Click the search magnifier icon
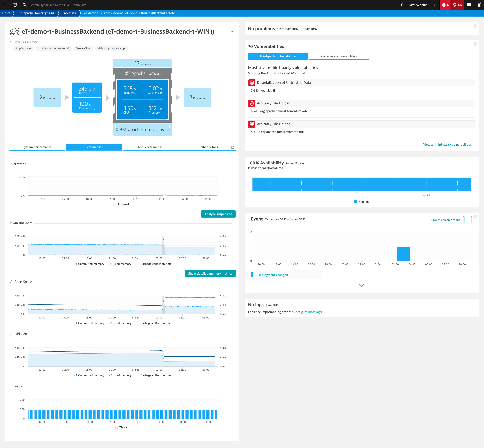484x448 pixels. click(25, 5)
